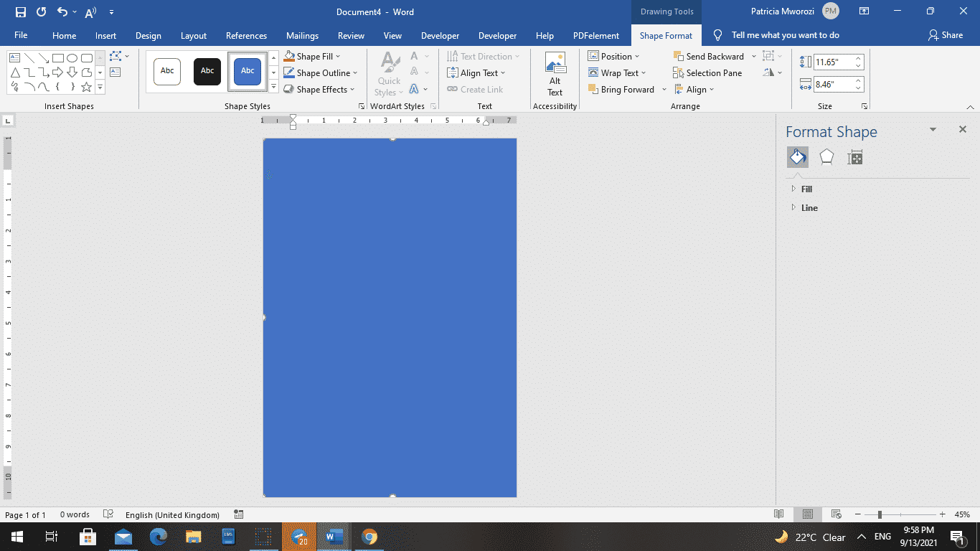The height and width of the screenshot is (551, 980).
Task: Open the Shape Effects dropdown
Action: click(x=319, y=89)
